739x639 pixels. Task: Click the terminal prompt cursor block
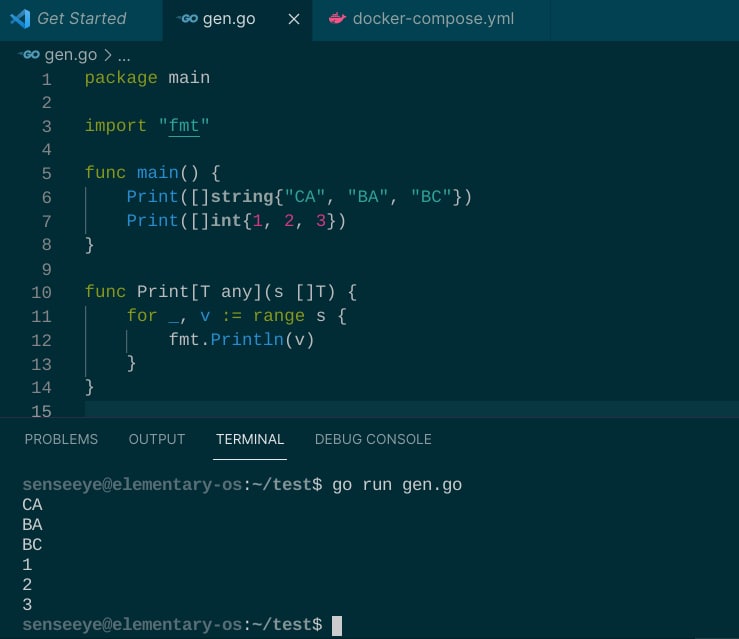coord(337,625)
